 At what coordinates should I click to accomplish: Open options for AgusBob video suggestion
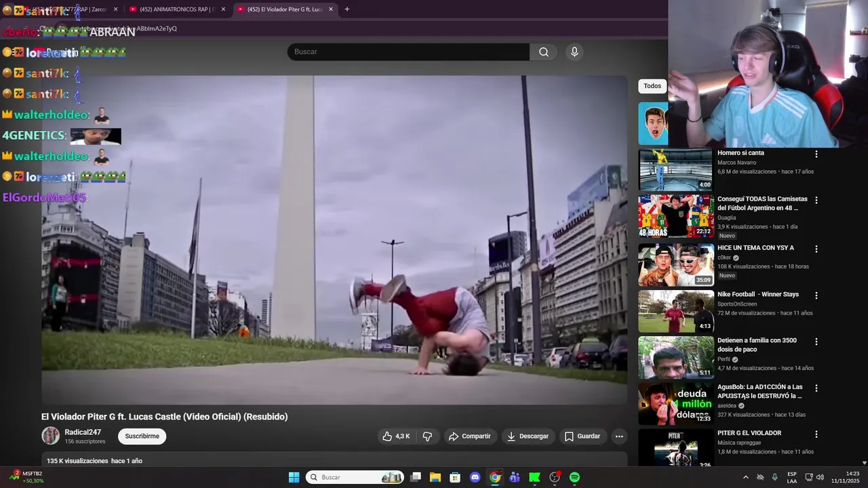click(x=816, y=388)
